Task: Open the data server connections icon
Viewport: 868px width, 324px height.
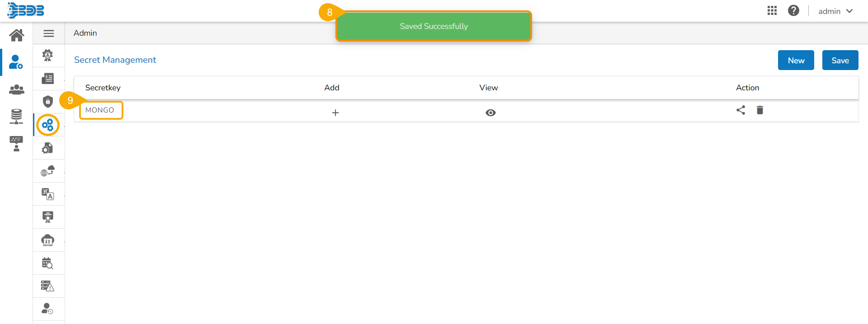Action: tap(16, 117)
